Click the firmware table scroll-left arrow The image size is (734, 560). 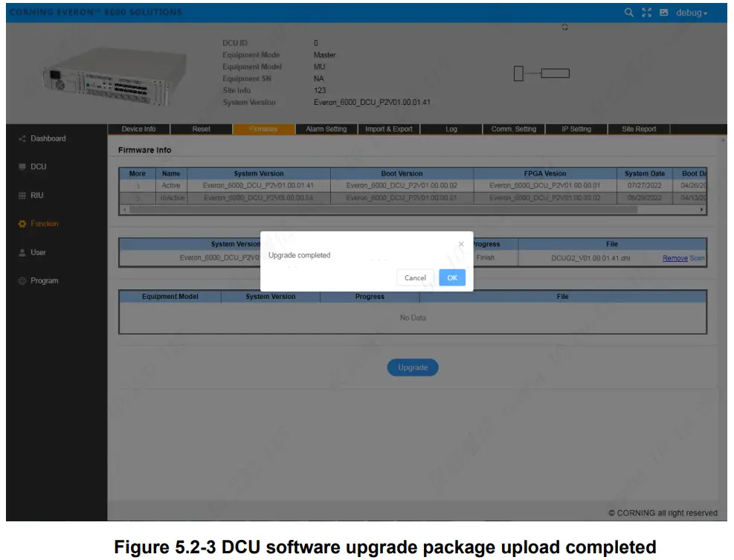(124, 210)
